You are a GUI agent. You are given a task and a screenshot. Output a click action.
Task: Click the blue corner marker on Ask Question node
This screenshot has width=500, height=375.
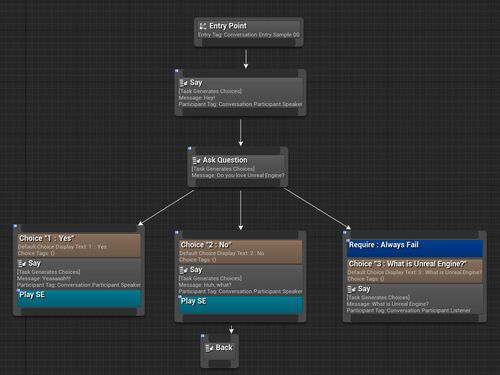coord(190,148)
